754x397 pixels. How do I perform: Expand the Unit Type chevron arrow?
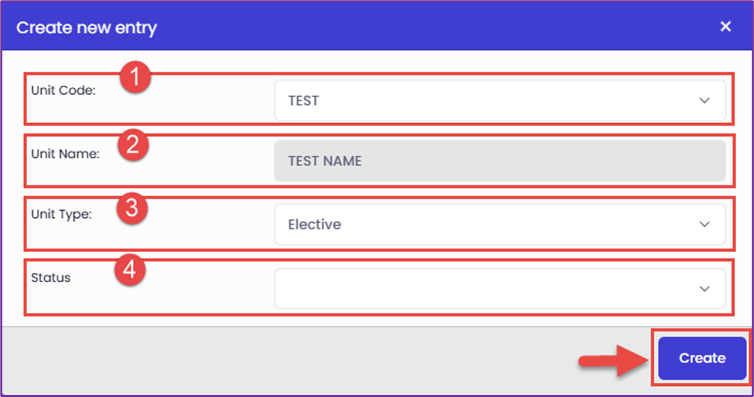[704, 224]
